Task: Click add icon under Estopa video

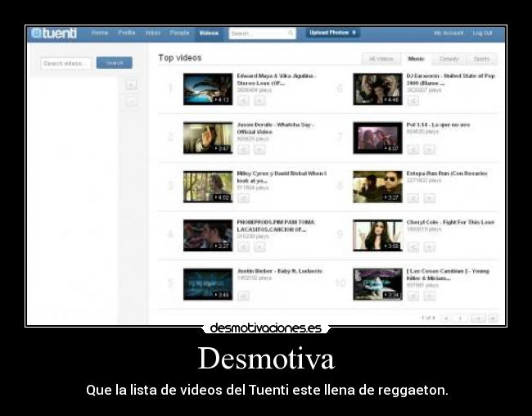Action: pos(429,198)
